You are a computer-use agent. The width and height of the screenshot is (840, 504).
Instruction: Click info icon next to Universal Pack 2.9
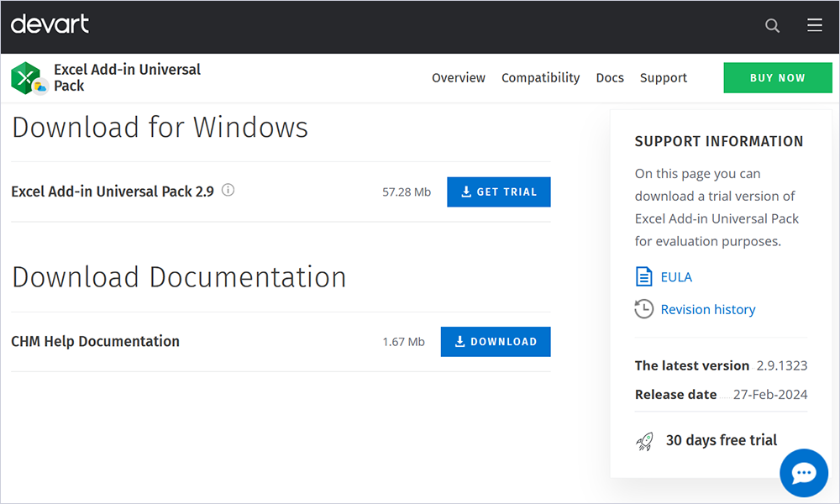228,190
